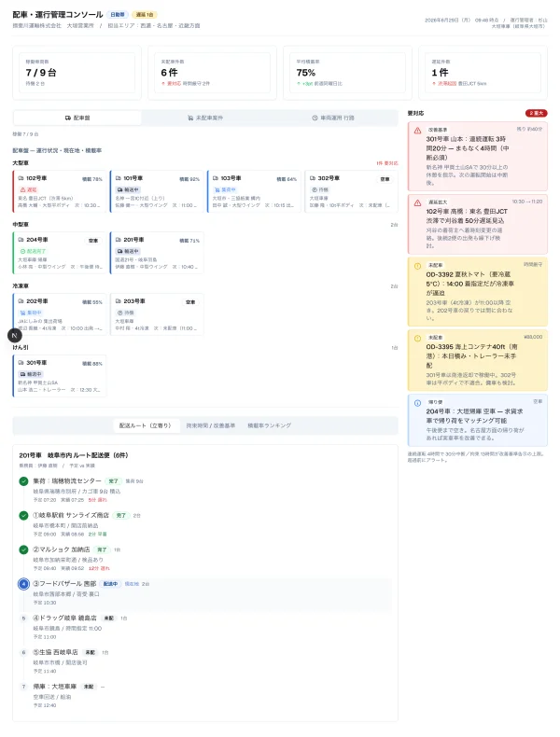This screenshot has height=737, width=560.
Task: Select the ⑤生協 西岐阜店 stop
Action: 204,661
